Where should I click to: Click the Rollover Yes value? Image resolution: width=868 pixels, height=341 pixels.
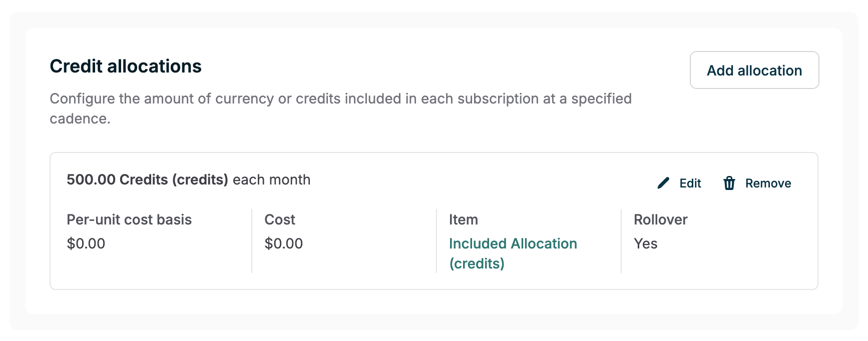point(645,243)
